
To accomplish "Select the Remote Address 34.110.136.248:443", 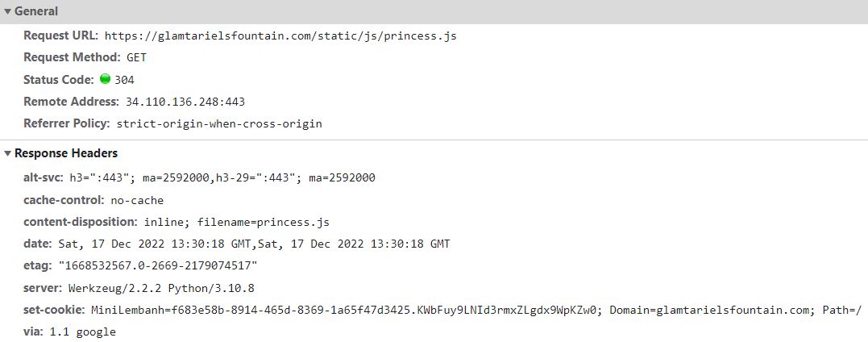I will coord(185,102).
